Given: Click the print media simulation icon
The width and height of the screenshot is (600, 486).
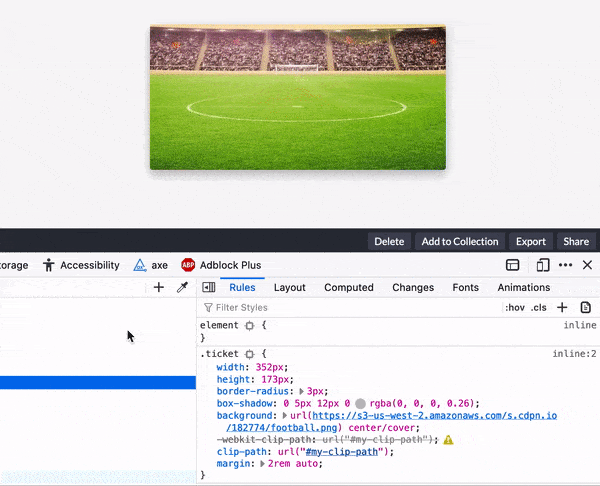Looking at the screenshot, I should point(586,308).
